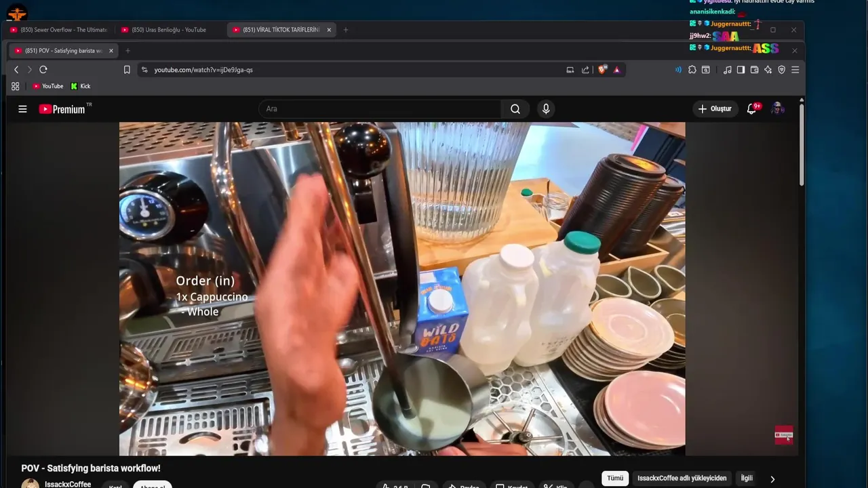Click the blue audio-playing icon in toolbar
Viewport: 868px width, 488px height.
click(678, 70)
